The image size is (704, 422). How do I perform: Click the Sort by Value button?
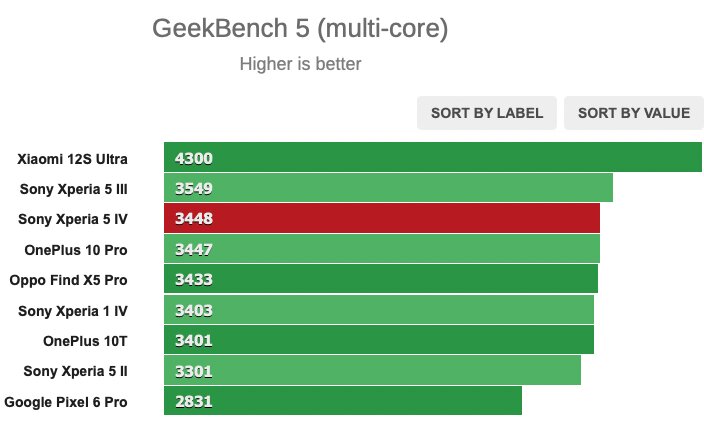pyautogui.click(x=634, y=113)
